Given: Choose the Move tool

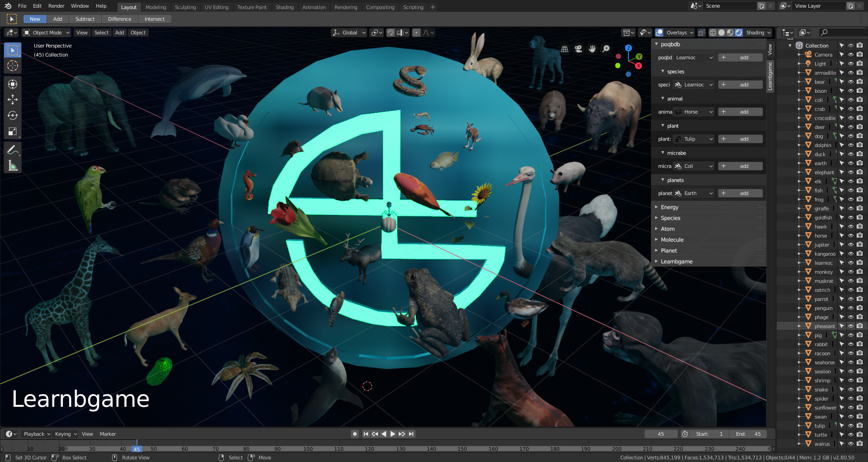Looking at the screenshot, I should click(13, 100).
